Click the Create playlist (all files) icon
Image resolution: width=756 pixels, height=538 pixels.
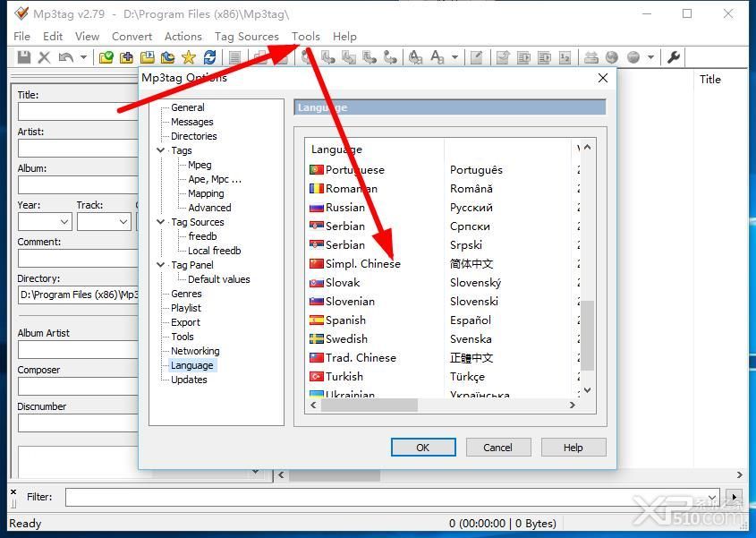coord(523,57)
